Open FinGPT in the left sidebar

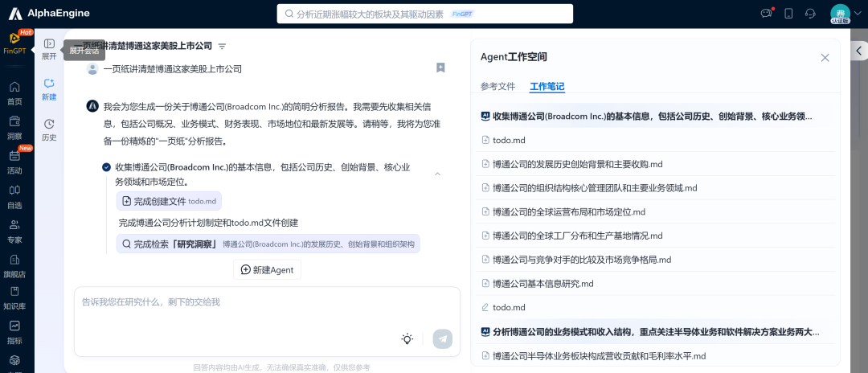(14, 43)
